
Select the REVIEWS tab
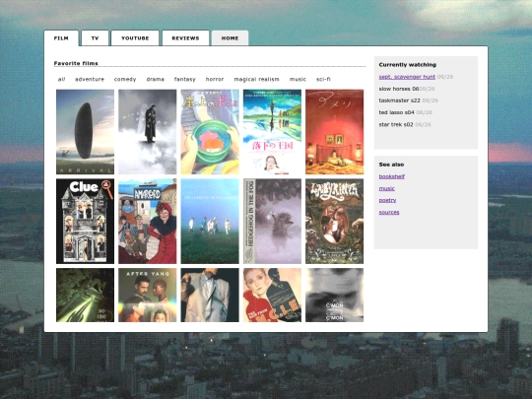185,38
